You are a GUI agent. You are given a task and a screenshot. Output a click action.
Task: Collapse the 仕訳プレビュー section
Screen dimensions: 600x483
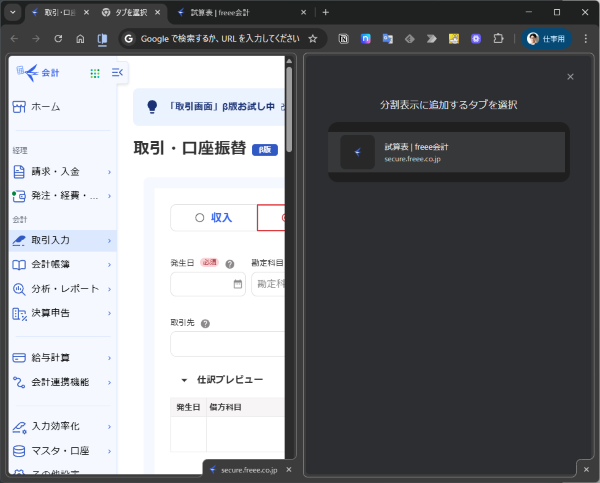[184, 380]
